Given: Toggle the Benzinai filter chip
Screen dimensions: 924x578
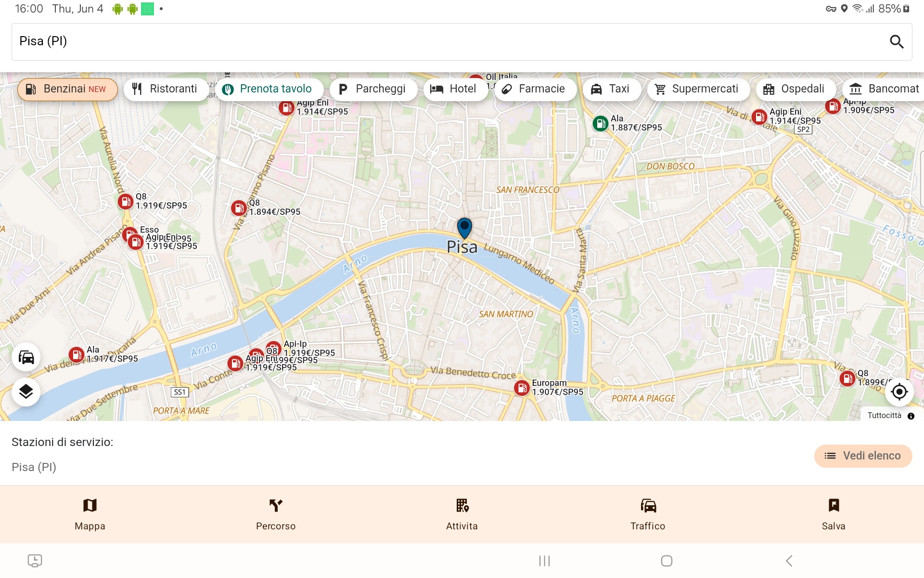Looking at the screenshot, I should pyautogui.click(x=67, y=89).
